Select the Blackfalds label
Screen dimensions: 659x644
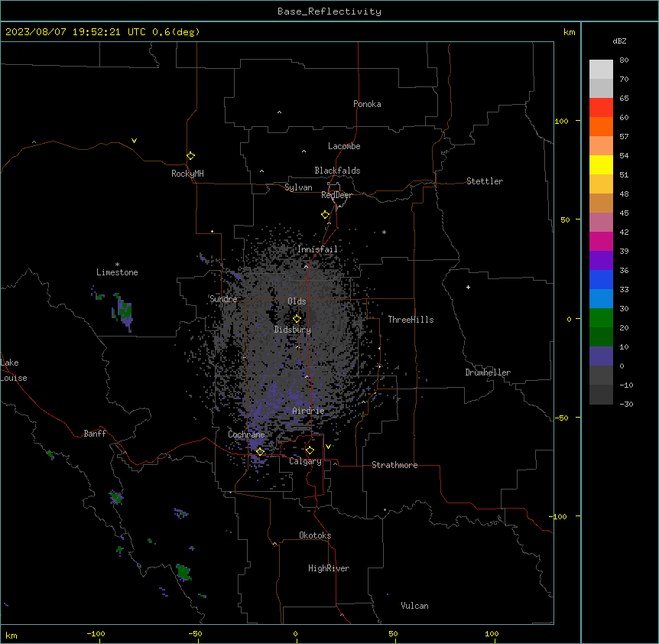pos(337,171)
